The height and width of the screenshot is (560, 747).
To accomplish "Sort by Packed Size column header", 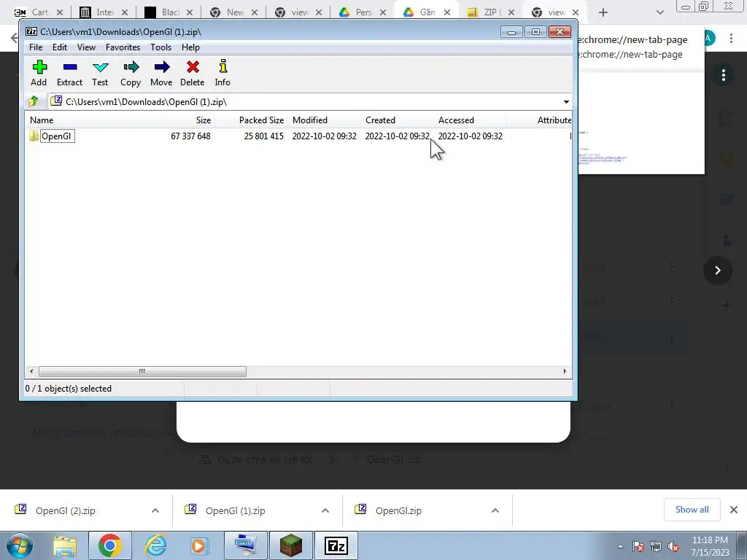I will (x=251, y=120).
